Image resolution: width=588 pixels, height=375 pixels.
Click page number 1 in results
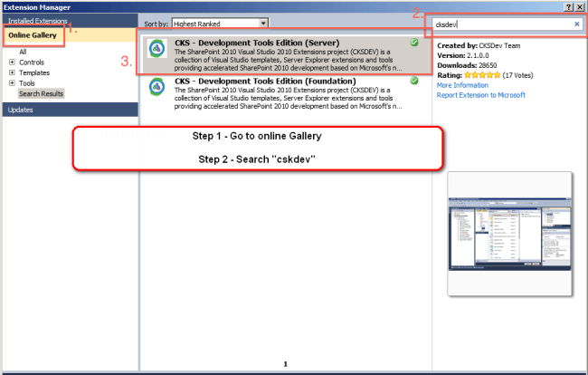click(x=285, y=364)
